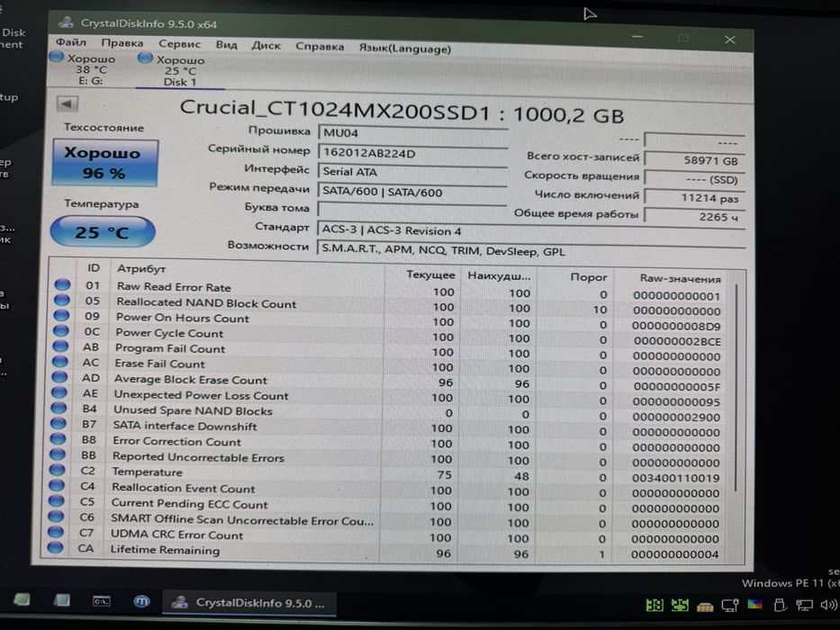Click the empty drive letter field
Image resolution: width=840 pixels, height=630 pixels.
(x=411, y=211)
